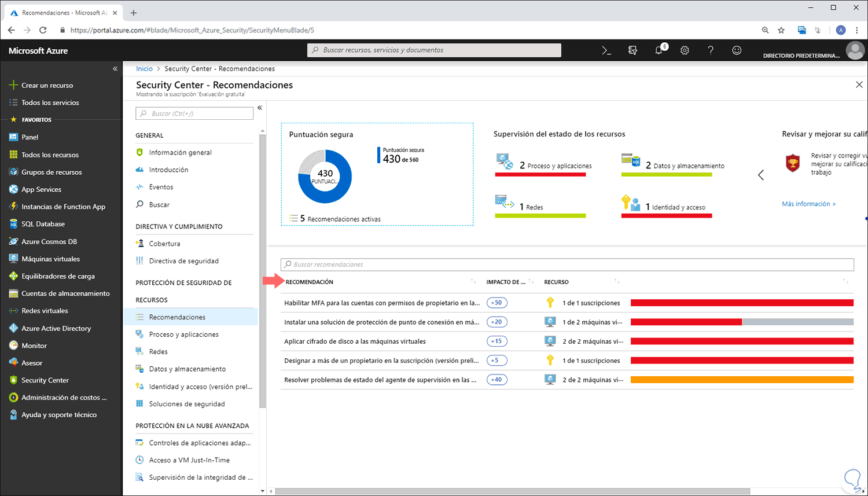
Task: Reload the page with the browser refresh icon
Action: (x=43, y=30)
